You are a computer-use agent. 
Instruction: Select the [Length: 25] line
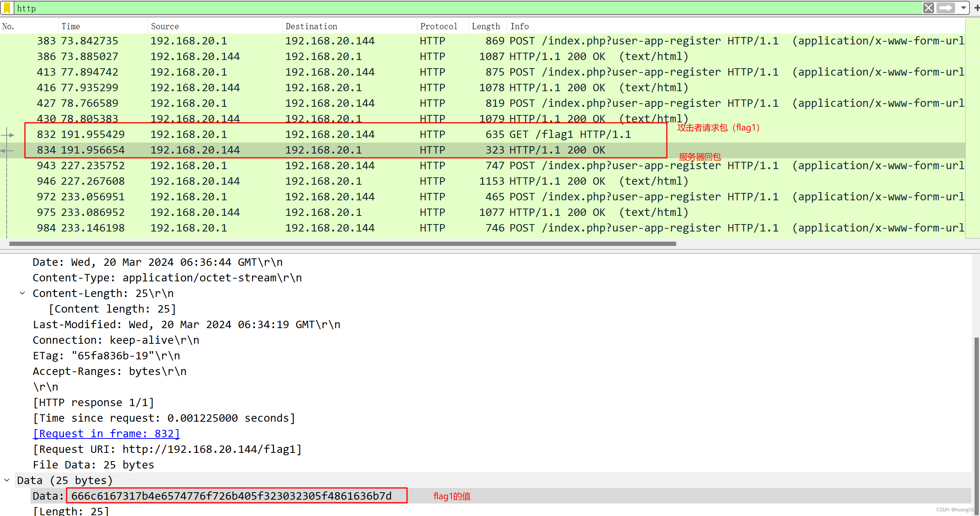(71, 511)
